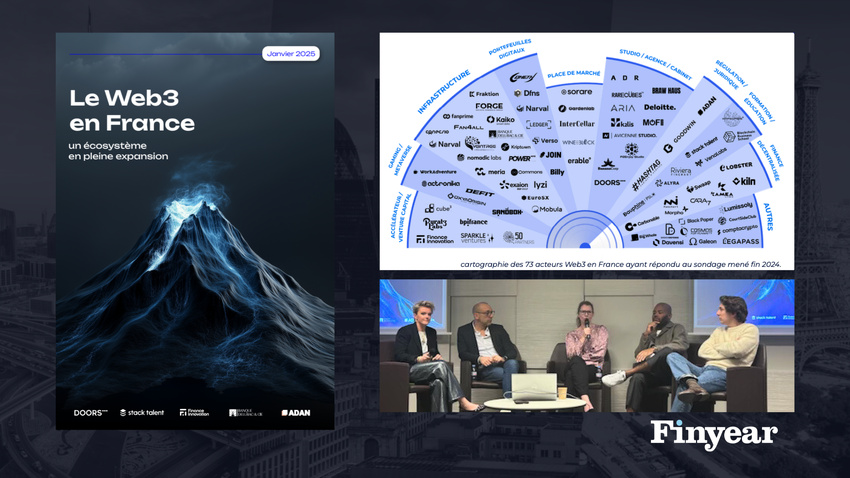Screen dimensions: 850x478
Task: Select the Sandbox logo
Action: click(506, 212)
